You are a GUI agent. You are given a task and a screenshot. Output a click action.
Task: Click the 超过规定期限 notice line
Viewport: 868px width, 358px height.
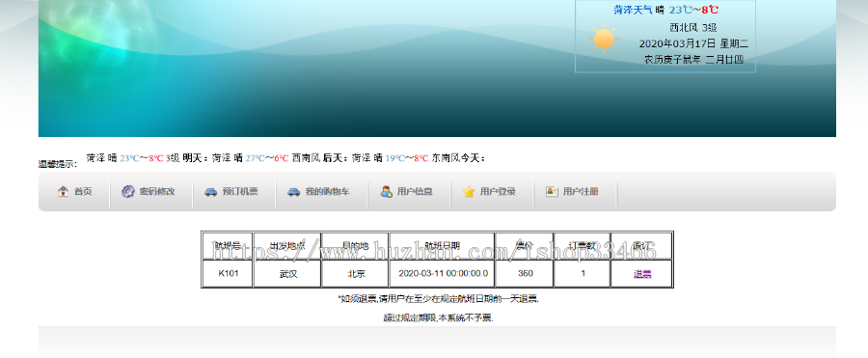[x=438, y=318]
